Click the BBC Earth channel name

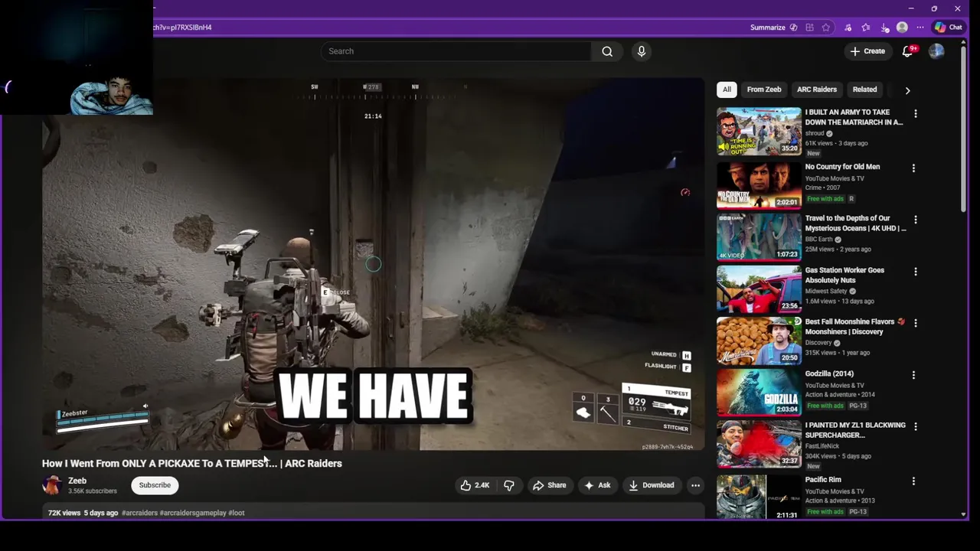point(818,240)
